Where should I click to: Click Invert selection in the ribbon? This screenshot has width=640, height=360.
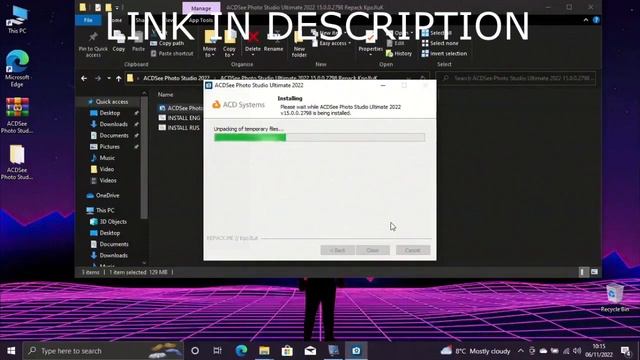pyautogui.click(x=444, y=53)
